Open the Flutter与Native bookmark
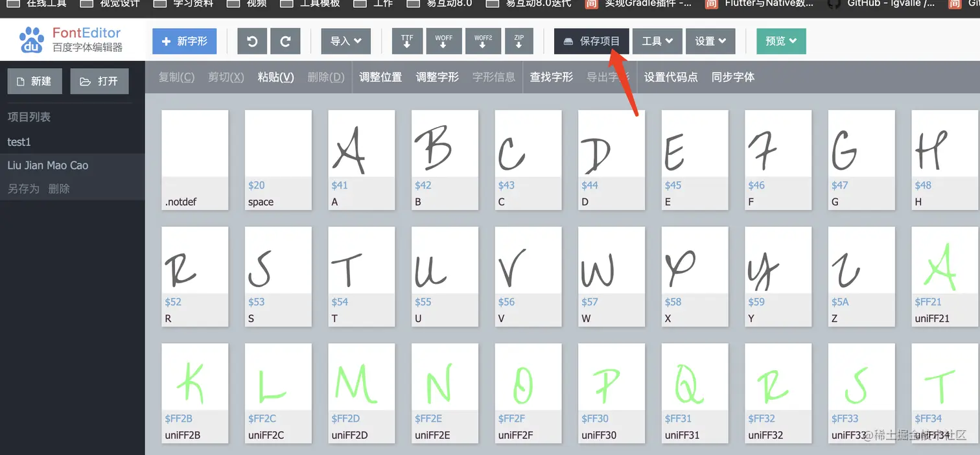 tap(759, 3)
